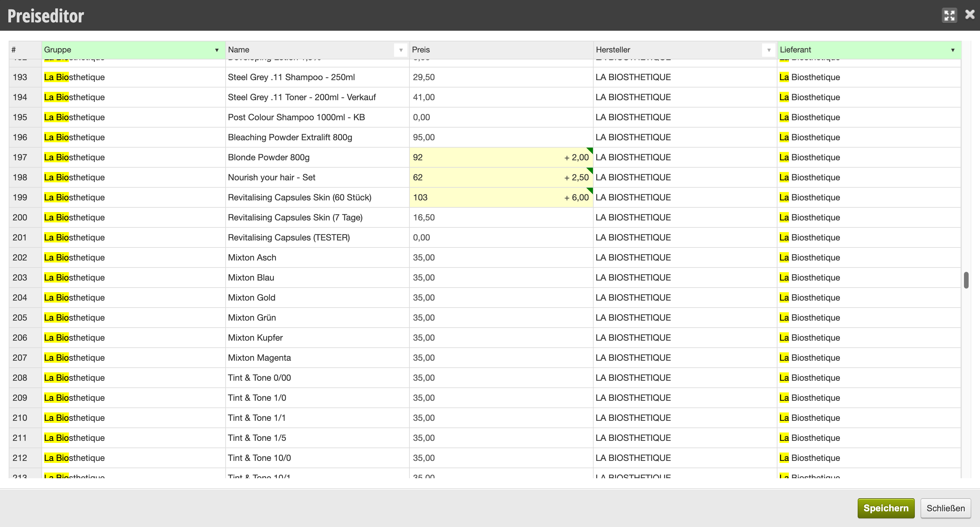Click row number 193
Screen dimensions: 980x527
[x=25, y=77]
